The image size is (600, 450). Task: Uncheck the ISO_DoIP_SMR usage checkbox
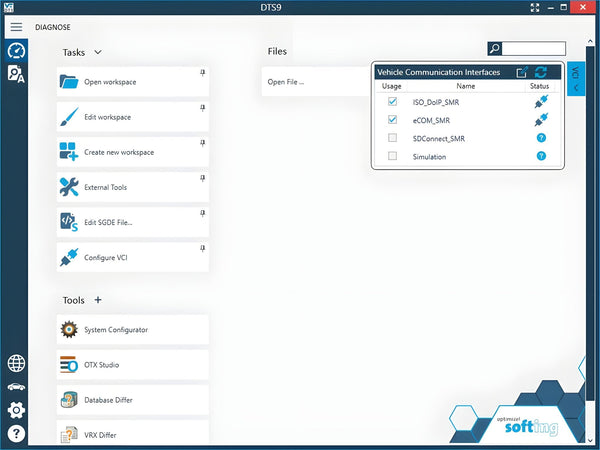392,102
